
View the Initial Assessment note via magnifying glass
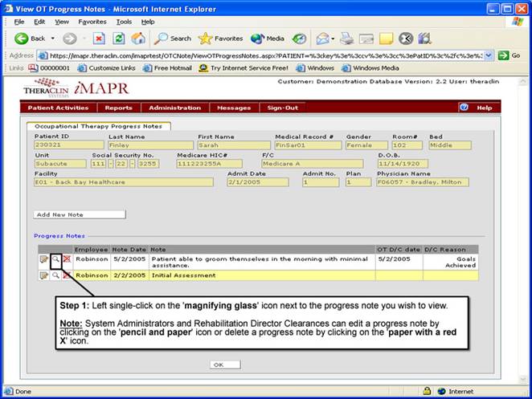(x=55, y=275)
